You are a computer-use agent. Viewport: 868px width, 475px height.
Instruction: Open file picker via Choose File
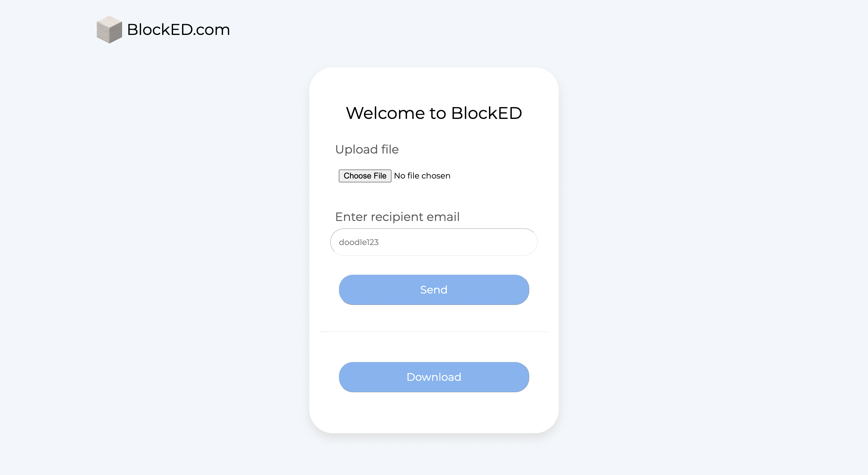click(x=365, y=175)
